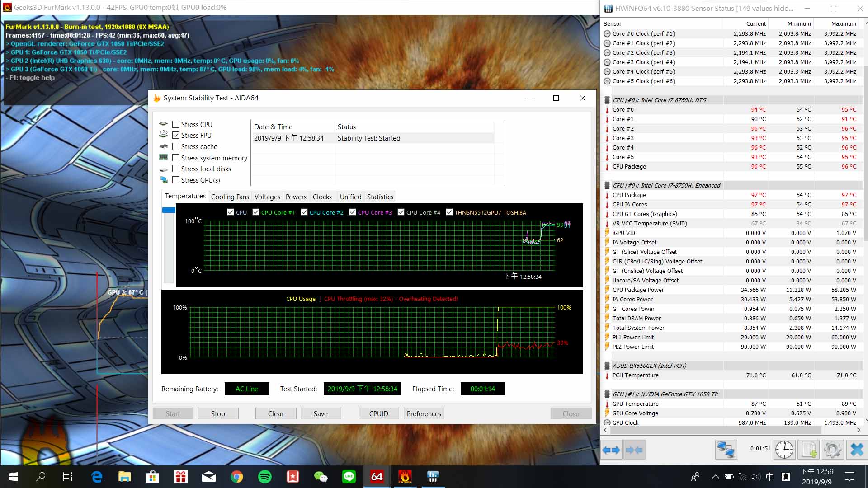Click the blue graph scale slider

[169, 210]
